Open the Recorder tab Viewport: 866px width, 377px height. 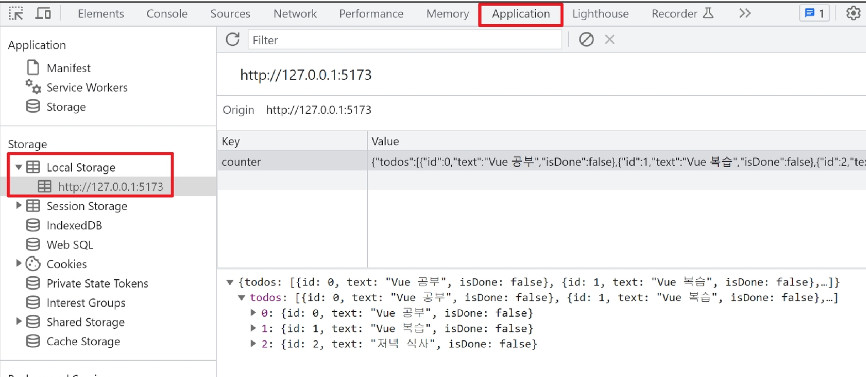click(x=683, y=14)
